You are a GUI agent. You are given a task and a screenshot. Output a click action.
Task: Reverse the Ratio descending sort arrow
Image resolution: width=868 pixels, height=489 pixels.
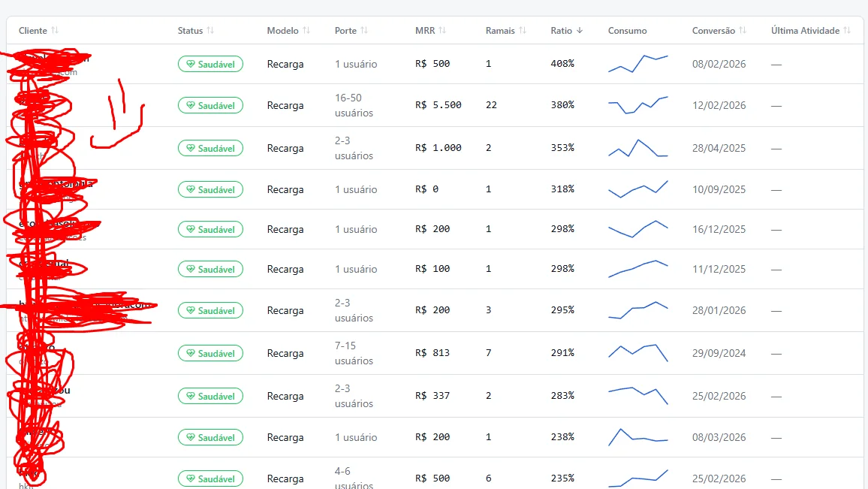click(x=580, y=31)
